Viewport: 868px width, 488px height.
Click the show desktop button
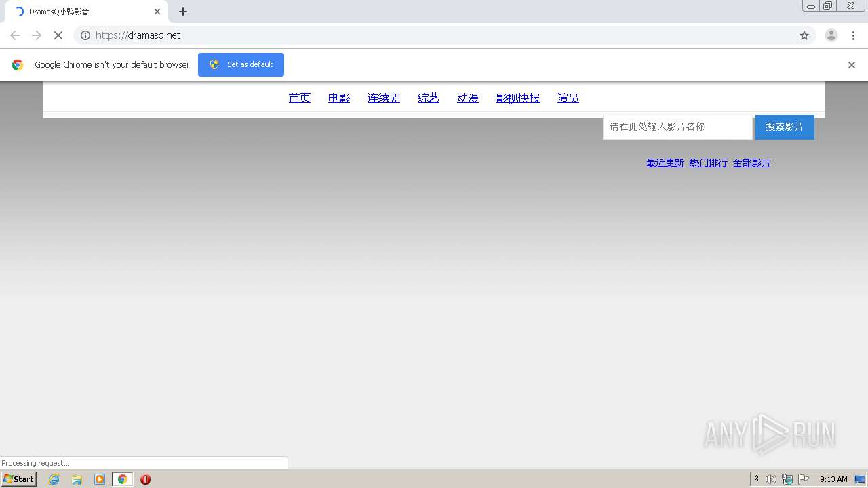[861, 479]
